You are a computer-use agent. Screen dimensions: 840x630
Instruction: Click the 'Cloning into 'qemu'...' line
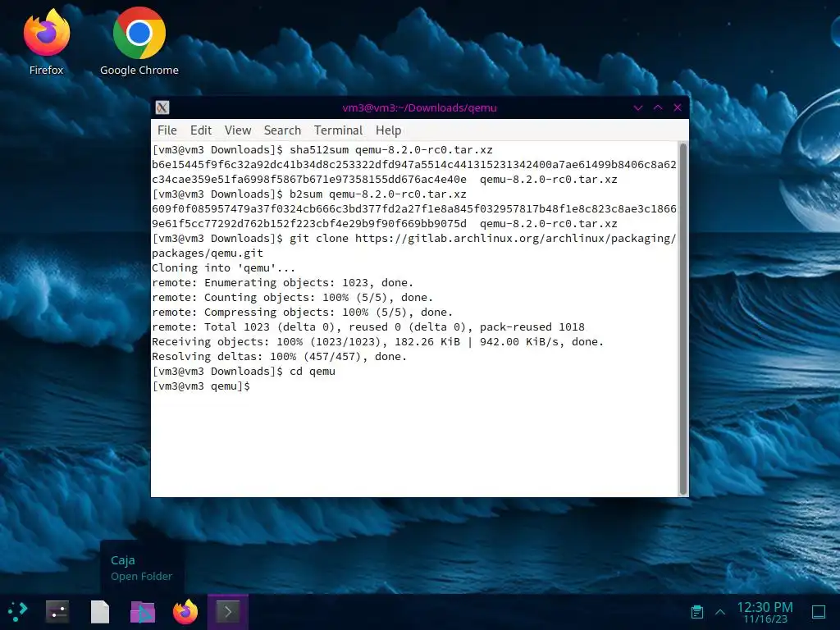point(223,268)
